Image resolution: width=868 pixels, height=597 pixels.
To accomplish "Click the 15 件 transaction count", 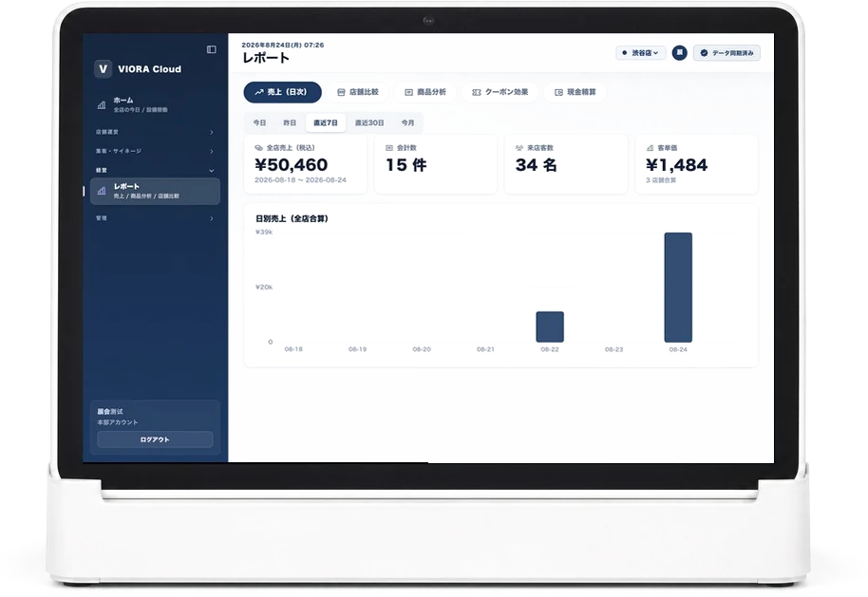I will click(406, 165).
